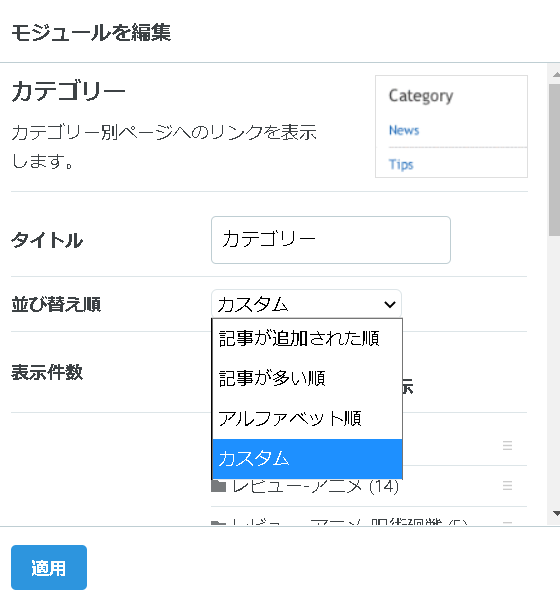Open the Tips link in Category preview
Viewport: 560px width, 598px height.
tap(401, 165)
